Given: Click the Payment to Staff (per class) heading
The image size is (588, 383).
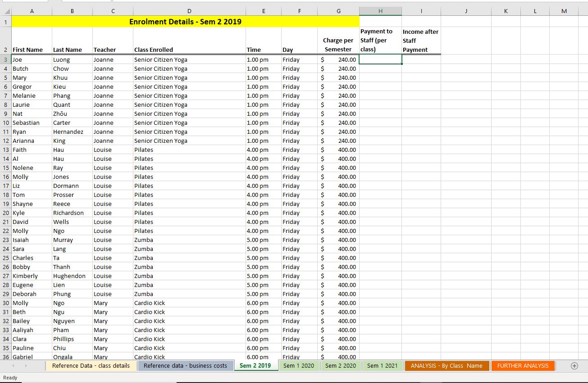Looking at the screenshot, I should [380, 41].
